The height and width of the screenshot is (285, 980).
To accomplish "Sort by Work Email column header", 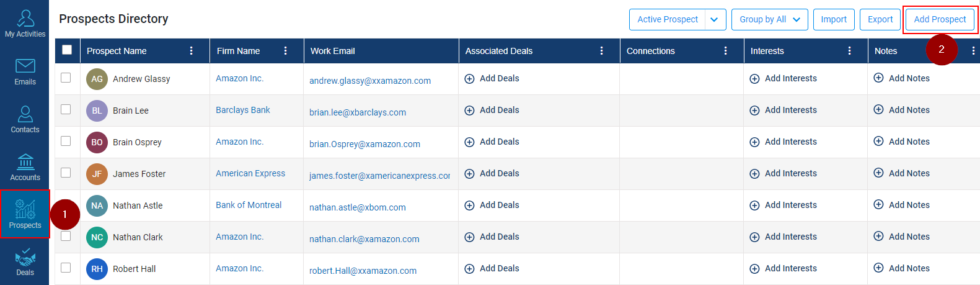I will point(333,51).
